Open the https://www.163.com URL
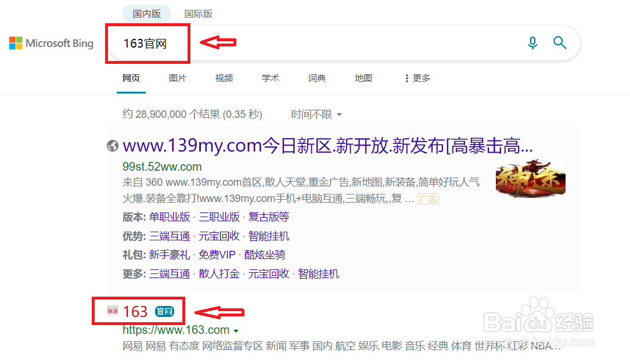The height and width of the screenshot is (364, 630). [176, 330]
